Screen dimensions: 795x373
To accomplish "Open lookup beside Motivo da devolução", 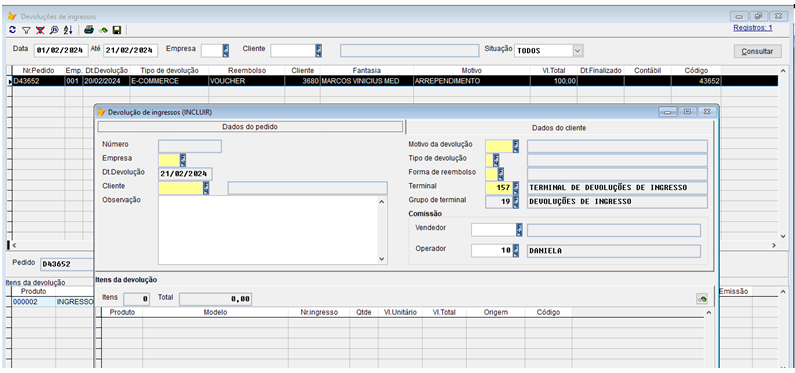I will (x=516, y=146).
